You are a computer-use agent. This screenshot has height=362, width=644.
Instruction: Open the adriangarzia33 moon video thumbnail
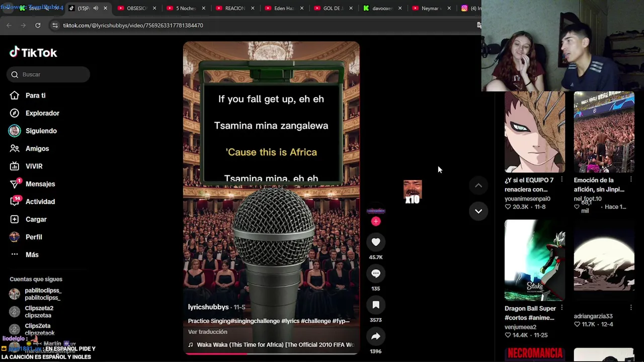click(604, 260)
